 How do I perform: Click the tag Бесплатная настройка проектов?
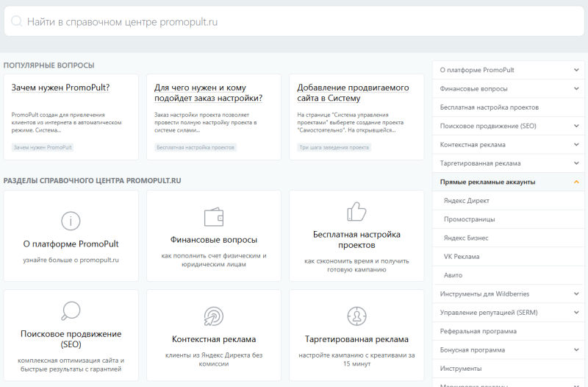pos(196,148)
